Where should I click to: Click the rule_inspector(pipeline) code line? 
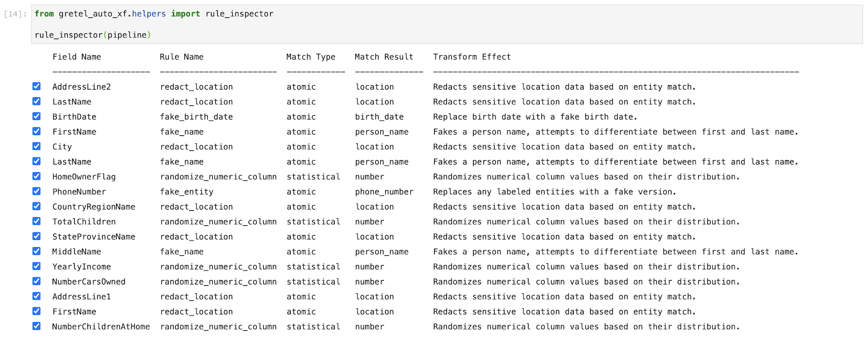[x=93, y=35]
